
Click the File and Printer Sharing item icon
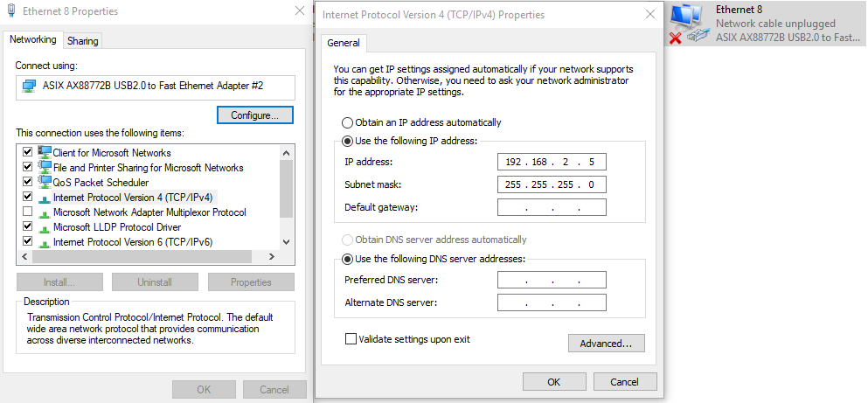[45, 167]
